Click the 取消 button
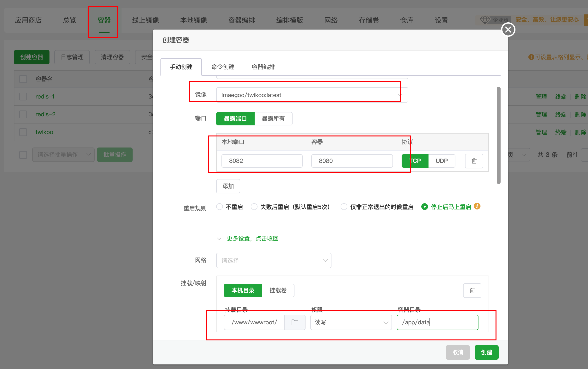The width and height of the screenshot is (588, 369). [x=458, y=352]
